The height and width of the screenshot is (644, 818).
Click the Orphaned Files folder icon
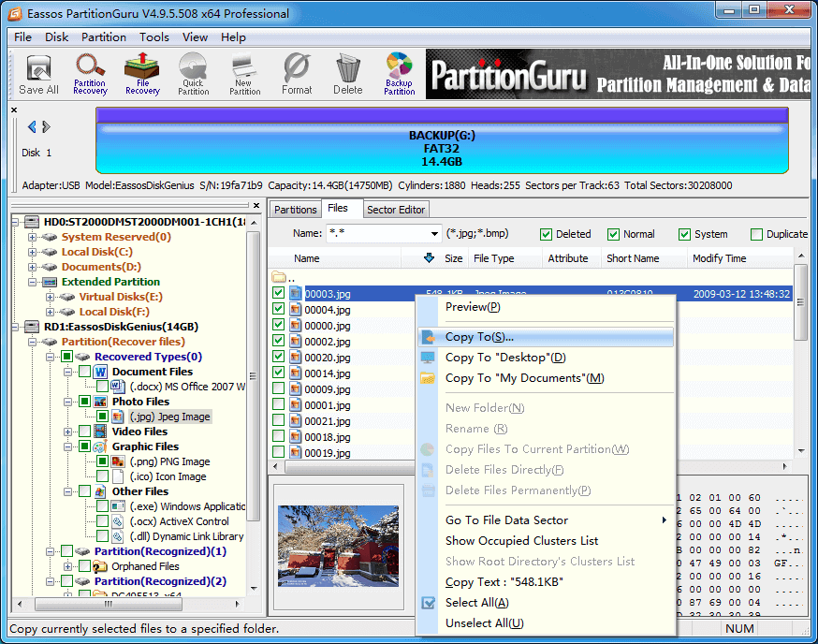(x=100, y=566)
